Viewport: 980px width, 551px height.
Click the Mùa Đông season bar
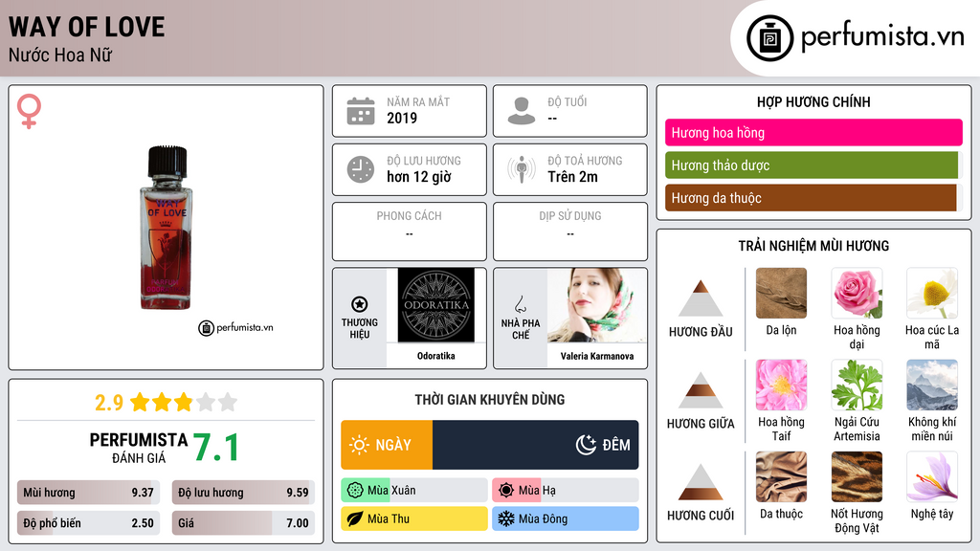(x=566, y=518)
